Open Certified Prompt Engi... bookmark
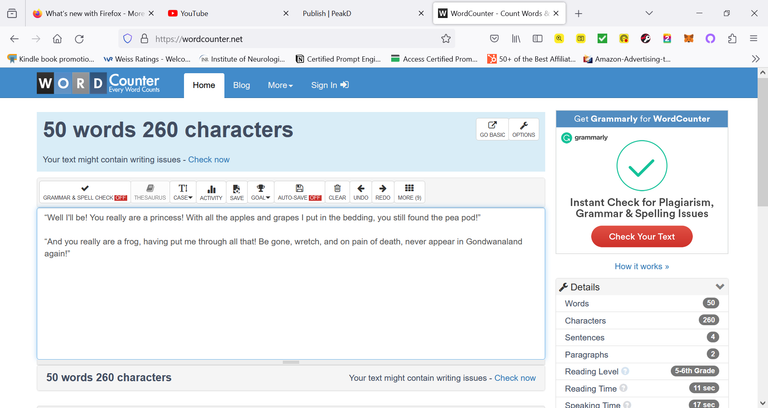 coord(338,59)
